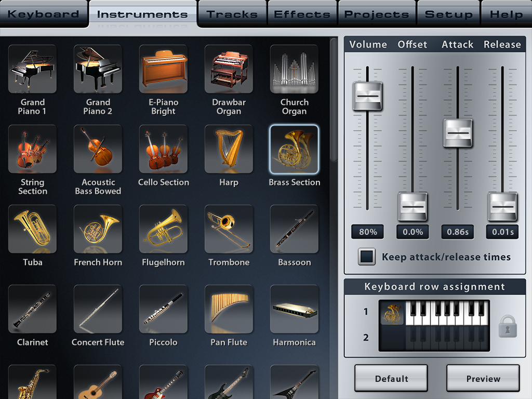The height and width of the screenshot is (399, 532).
Task: Click the highlighted Brass Section instrument
Action: 294,149
